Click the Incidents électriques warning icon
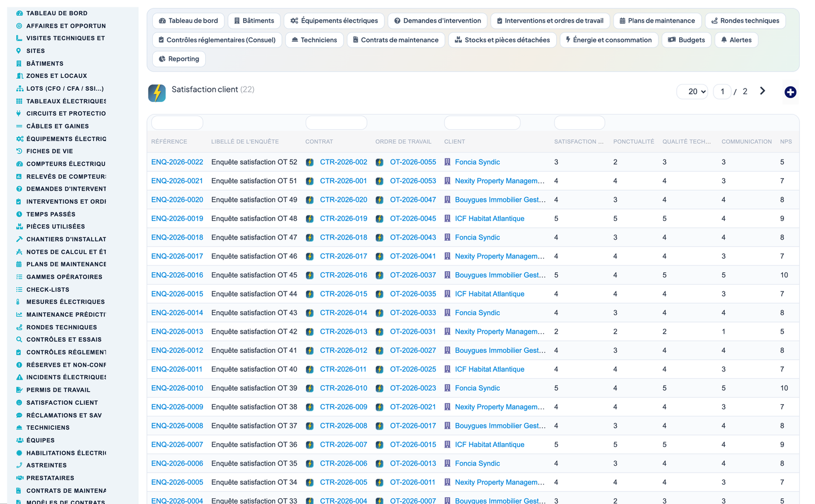The image size is (815, 504). click(x=19, y=377)
